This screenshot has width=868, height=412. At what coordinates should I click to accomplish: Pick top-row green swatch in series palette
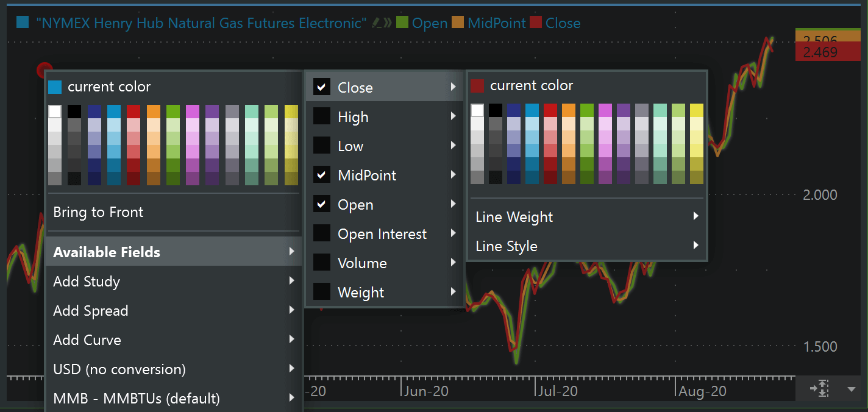(173, 112)
